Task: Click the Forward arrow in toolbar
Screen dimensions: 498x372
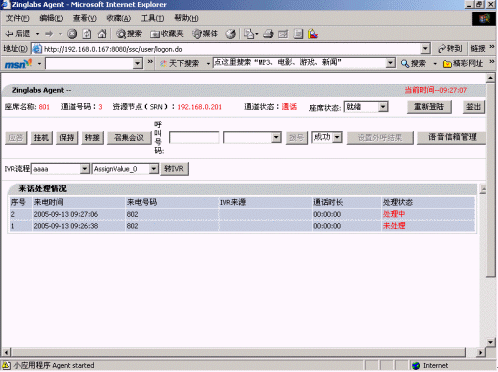Action: pyautogui.click(x=49, y=34)
